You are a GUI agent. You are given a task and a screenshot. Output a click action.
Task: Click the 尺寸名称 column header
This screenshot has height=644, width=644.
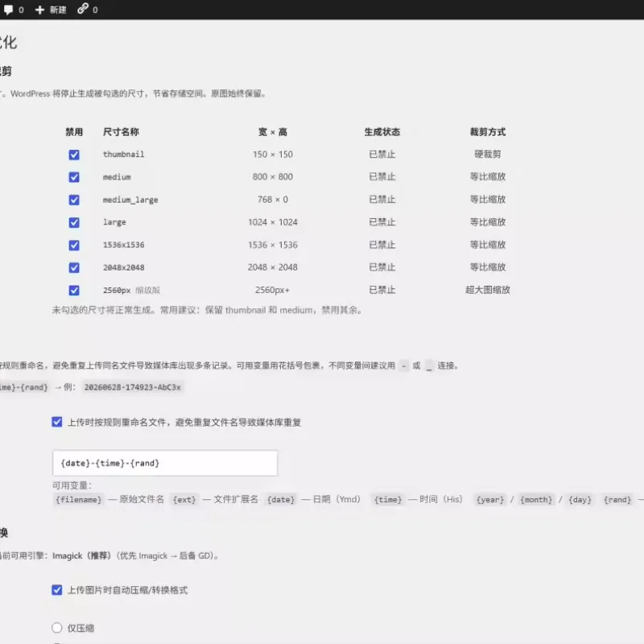pyautogui.click(x=121, y=132)
